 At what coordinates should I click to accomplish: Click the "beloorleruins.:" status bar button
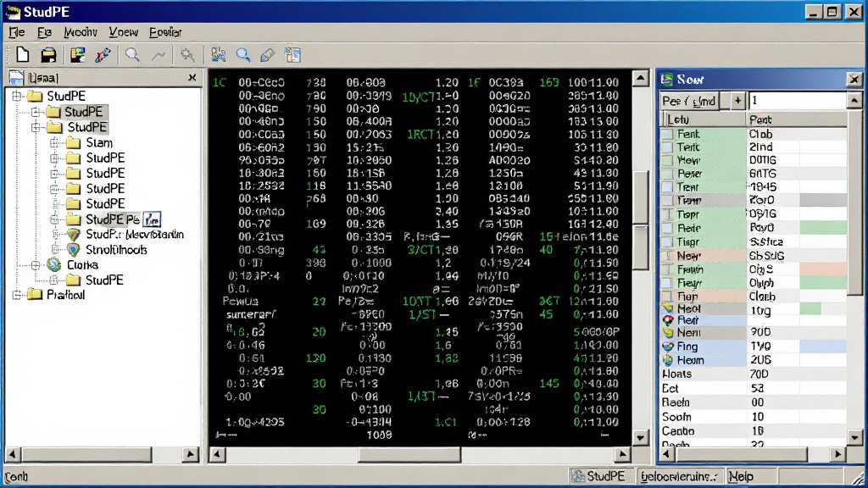tap(679, 476)
